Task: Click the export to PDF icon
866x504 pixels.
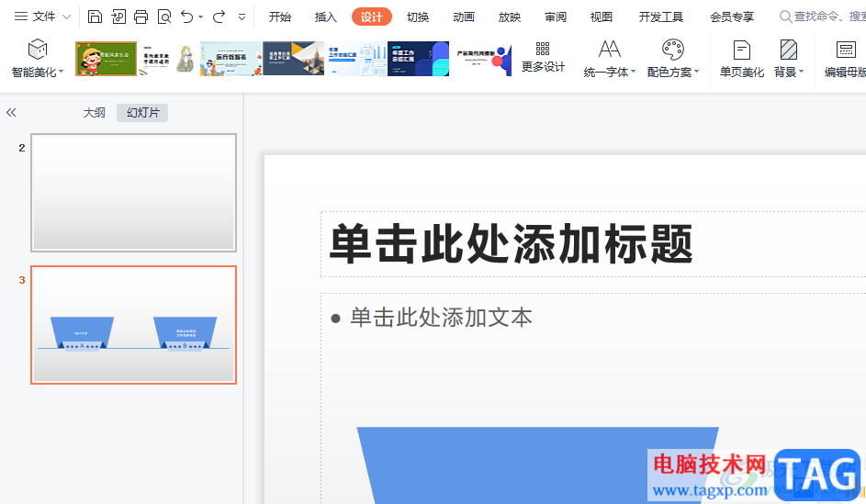Action: coord(118,17)
